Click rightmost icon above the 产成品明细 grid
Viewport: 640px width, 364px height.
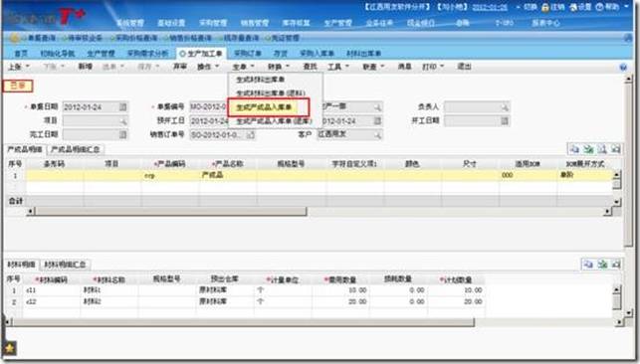pos(616,149)
